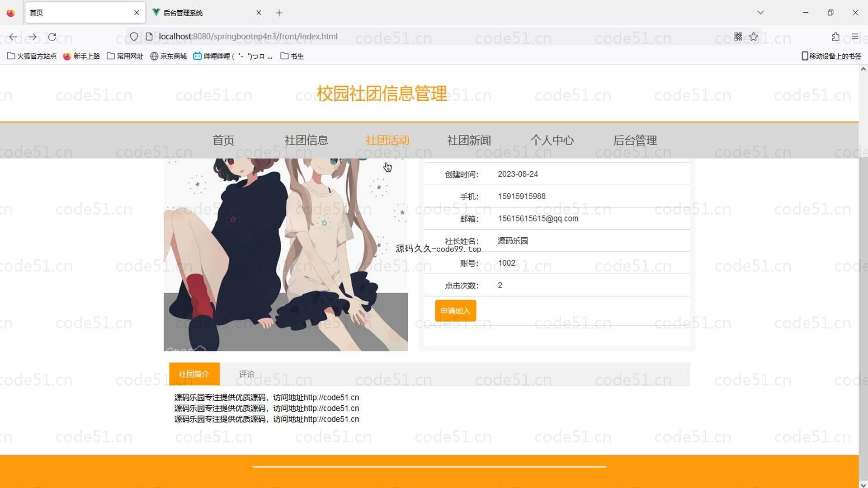Click the email 15615615615@qq.com
Image resolution: width=868 pixels, height=488 pixels.
(x=538, y=218)
